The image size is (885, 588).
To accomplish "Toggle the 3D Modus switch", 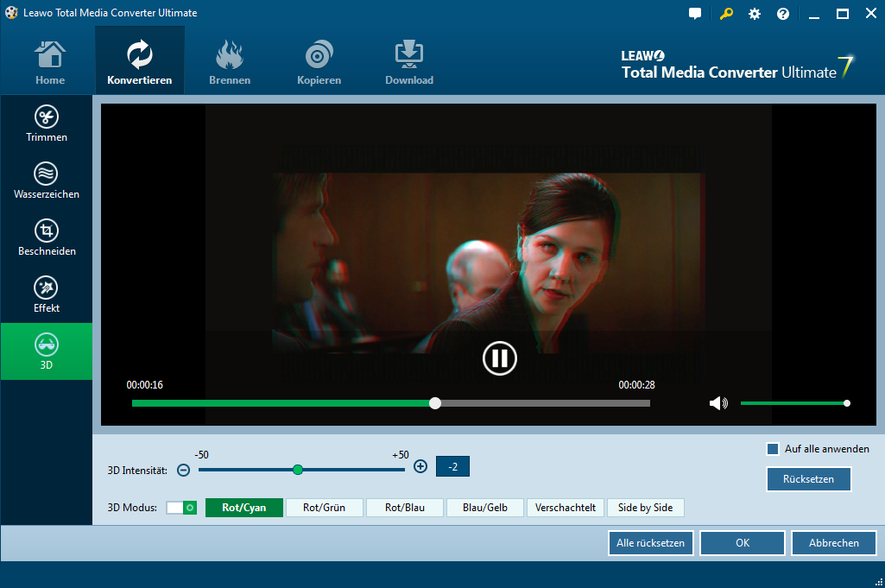I will [x=181, y=508].
